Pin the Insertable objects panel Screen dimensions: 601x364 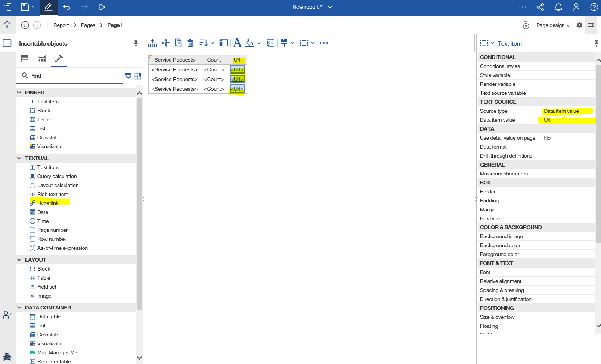(x=135, y=43)
